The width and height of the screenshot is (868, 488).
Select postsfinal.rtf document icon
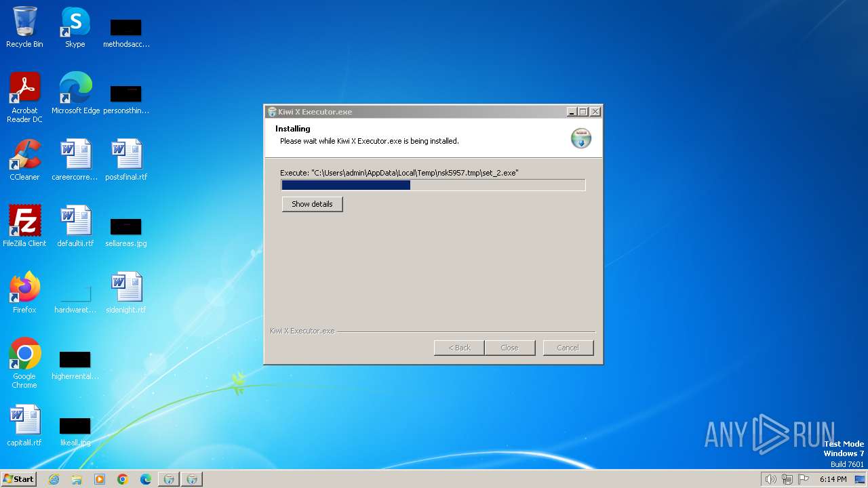click(x=126, y=159)
